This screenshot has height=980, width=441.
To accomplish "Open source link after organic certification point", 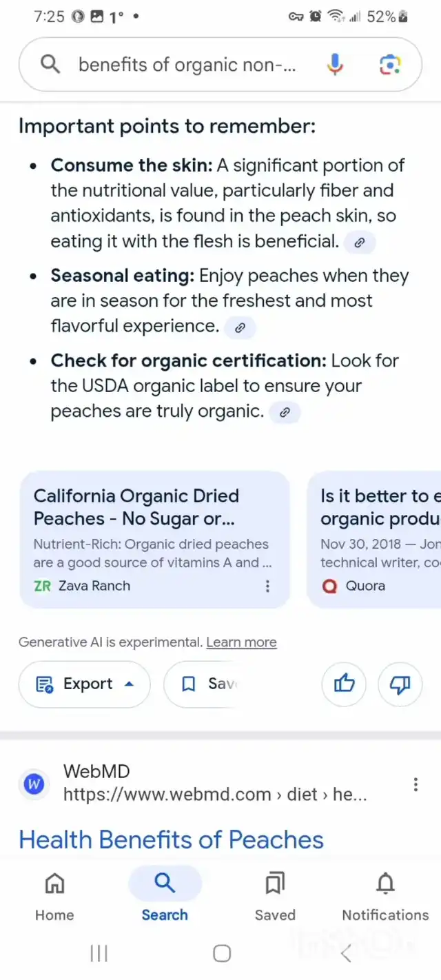I will [285, 412].
